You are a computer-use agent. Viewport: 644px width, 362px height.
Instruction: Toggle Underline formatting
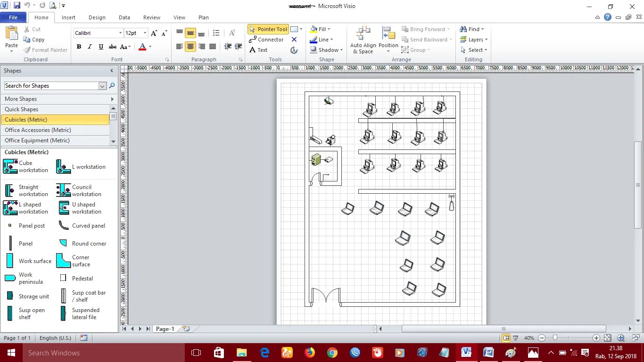point(101,47)
